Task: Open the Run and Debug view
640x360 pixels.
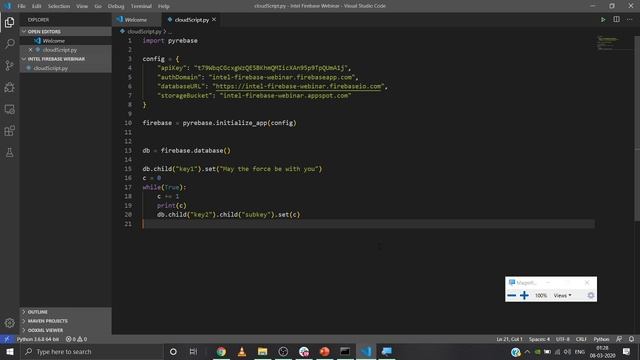Action: click(x=9, y=87)
